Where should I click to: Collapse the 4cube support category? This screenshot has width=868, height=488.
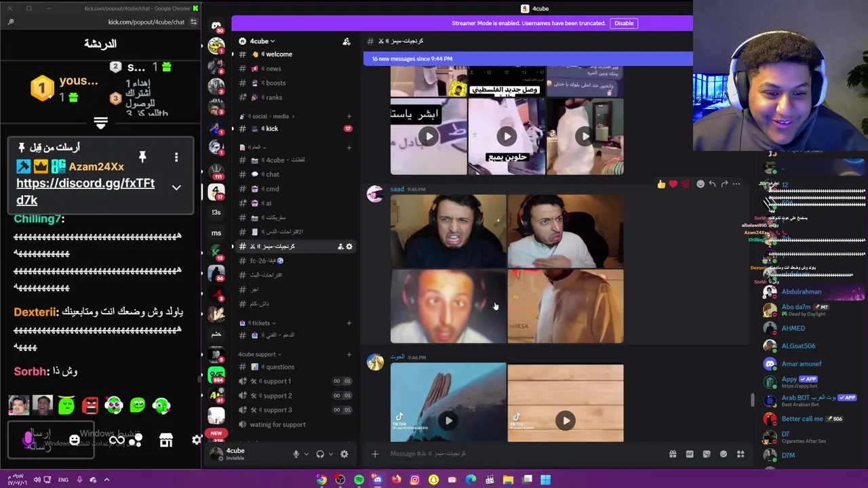(259, 354)
